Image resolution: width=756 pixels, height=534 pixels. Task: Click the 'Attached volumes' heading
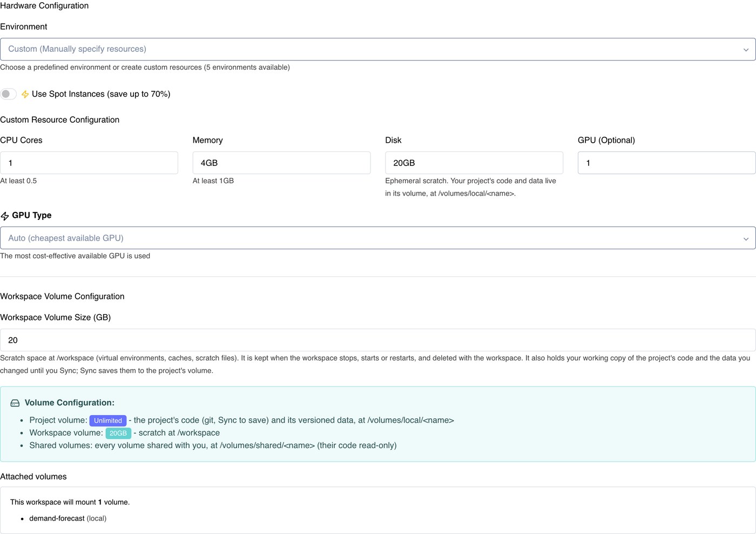tap(33, 477)
